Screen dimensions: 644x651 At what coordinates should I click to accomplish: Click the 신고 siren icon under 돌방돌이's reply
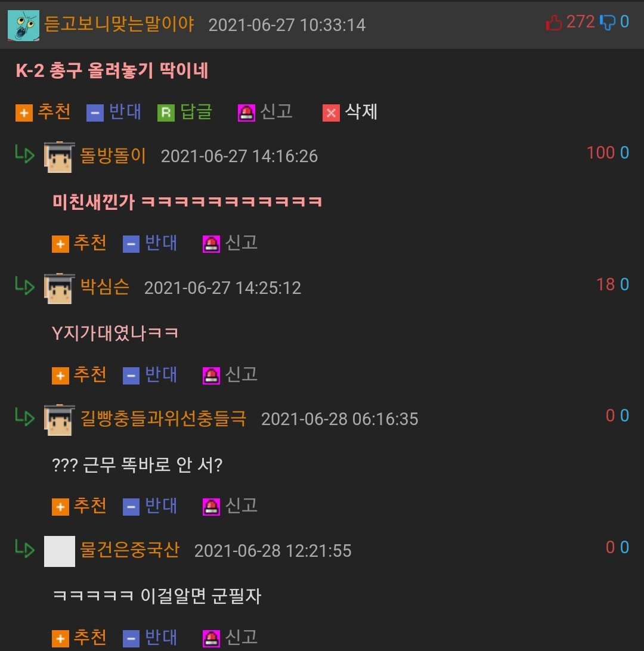point(211,244)
